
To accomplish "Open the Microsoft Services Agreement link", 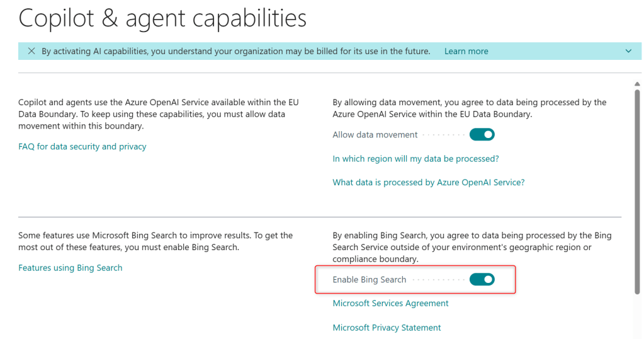I will (390, 303).
